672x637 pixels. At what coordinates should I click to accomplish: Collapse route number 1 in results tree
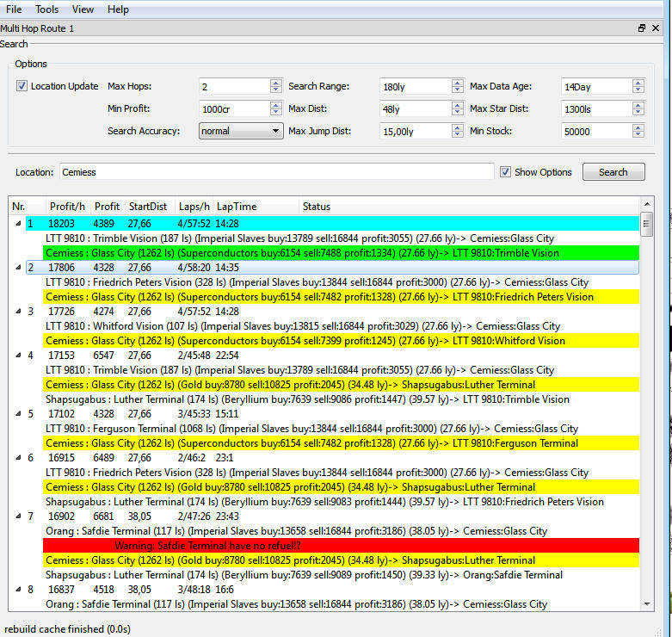pyautogui.click(x=18, y=223)
